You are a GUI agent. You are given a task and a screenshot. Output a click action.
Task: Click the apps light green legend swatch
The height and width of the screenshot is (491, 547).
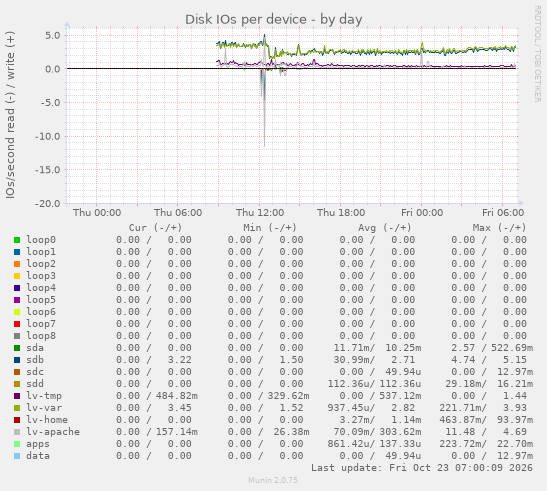coord(17,444)
